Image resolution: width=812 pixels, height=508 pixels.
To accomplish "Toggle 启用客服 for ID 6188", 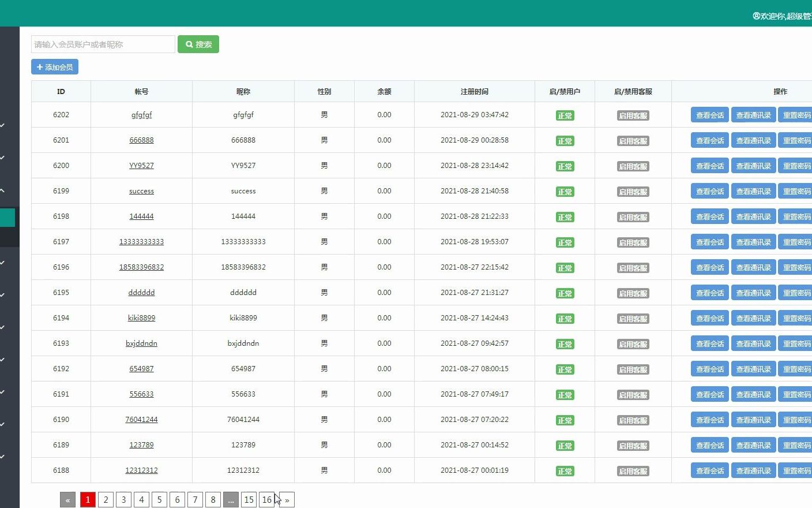I will pyautogui.click(x=633, y=471).
